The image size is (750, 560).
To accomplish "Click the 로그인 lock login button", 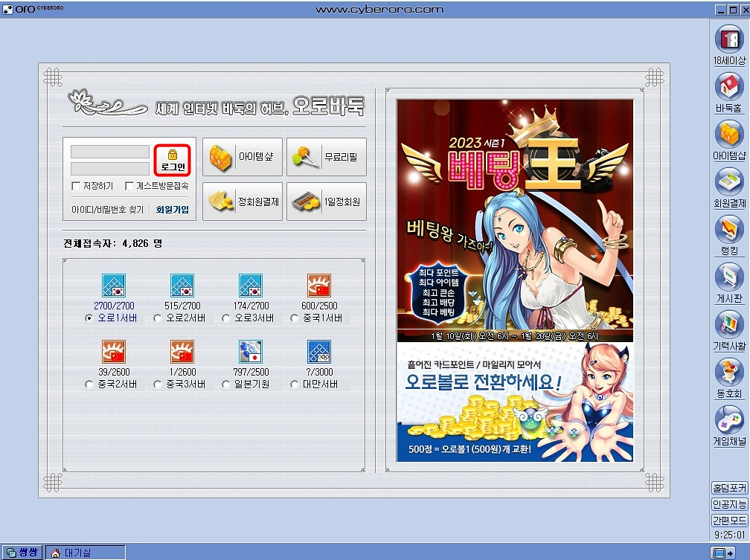I will pyautogui.click(x=172, y=160).
